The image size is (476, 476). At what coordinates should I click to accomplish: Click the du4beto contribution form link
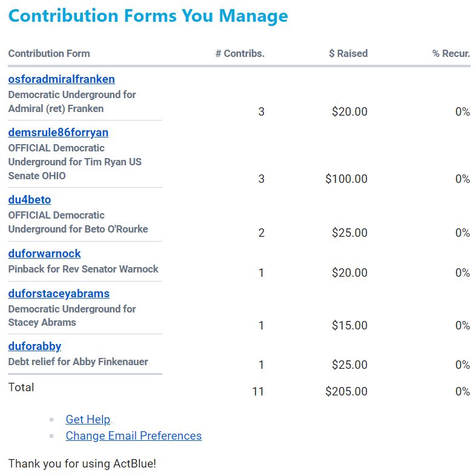click(x=30, y=200)
